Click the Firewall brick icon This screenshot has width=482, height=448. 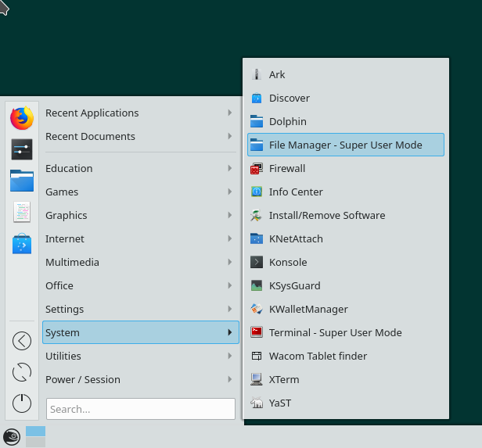(257, 168)
